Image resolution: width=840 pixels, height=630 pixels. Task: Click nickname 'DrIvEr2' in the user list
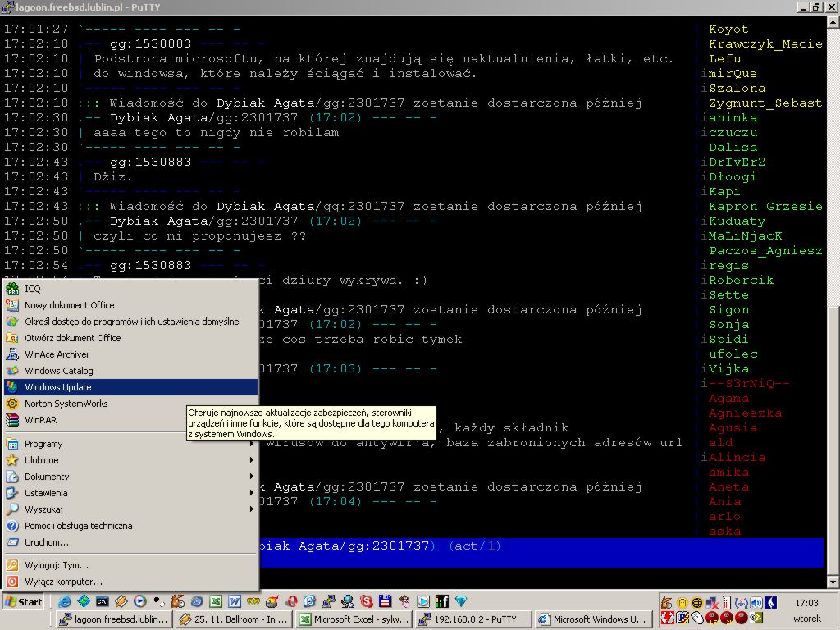(737, 162)
